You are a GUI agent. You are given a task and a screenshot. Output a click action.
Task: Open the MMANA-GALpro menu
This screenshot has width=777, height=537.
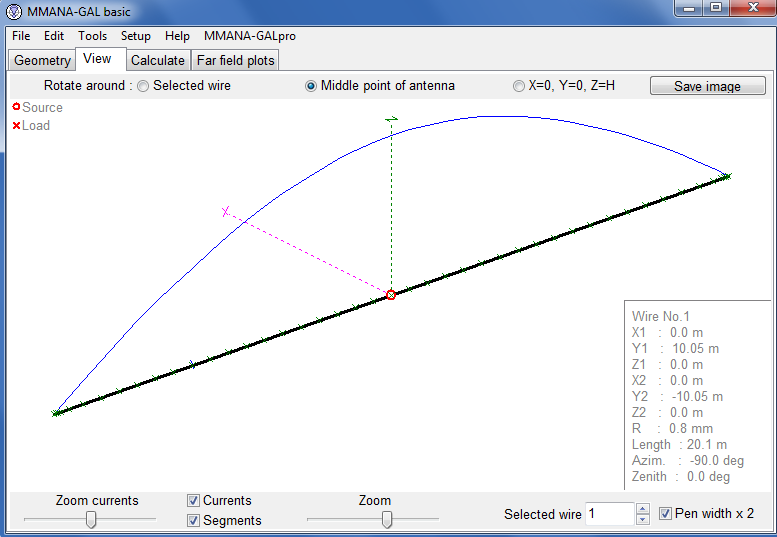click(250, 36)
